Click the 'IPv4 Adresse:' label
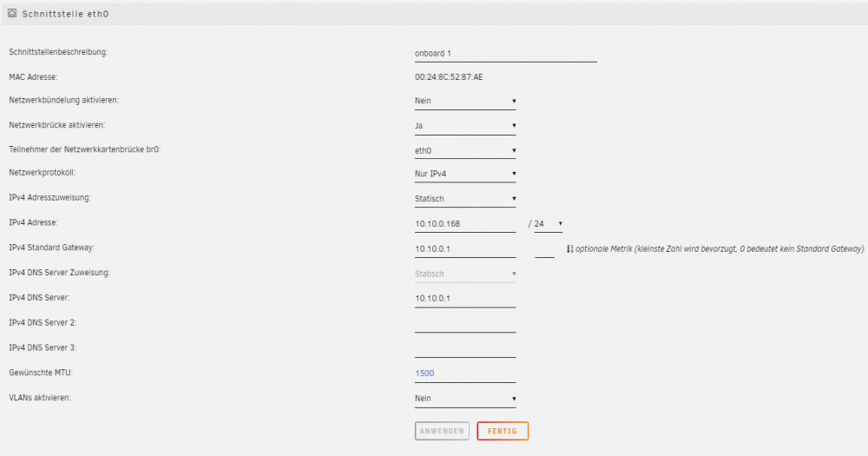The width and height of the screenshot is (868, 456). [x=33, y=222]
